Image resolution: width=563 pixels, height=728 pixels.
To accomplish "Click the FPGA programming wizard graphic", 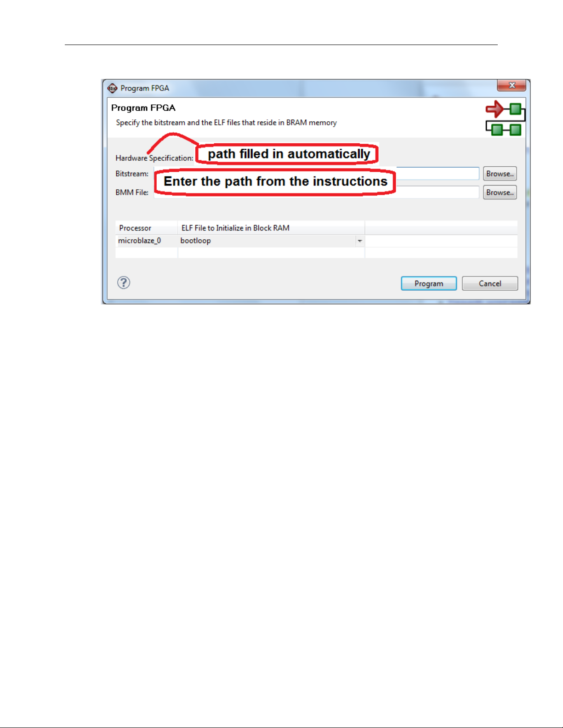I will [505, 118].
